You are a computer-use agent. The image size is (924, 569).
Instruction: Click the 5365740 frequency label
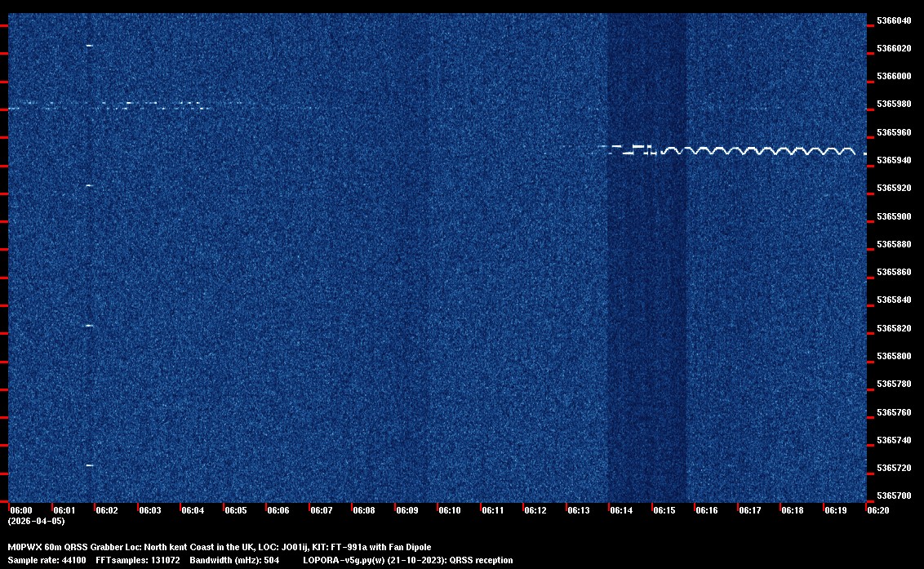[x=893, y=440]
